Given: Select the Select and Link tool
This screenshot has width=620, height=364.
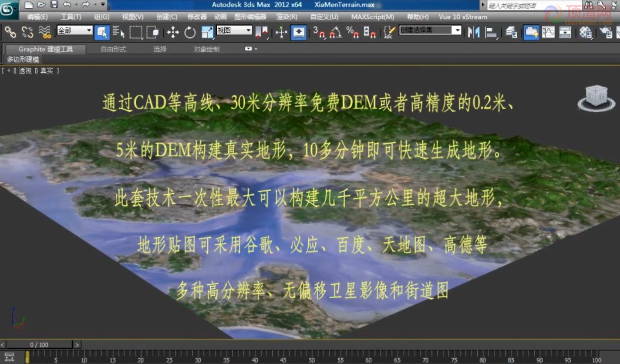Looking at the screenshot, I should coord(10,32).
